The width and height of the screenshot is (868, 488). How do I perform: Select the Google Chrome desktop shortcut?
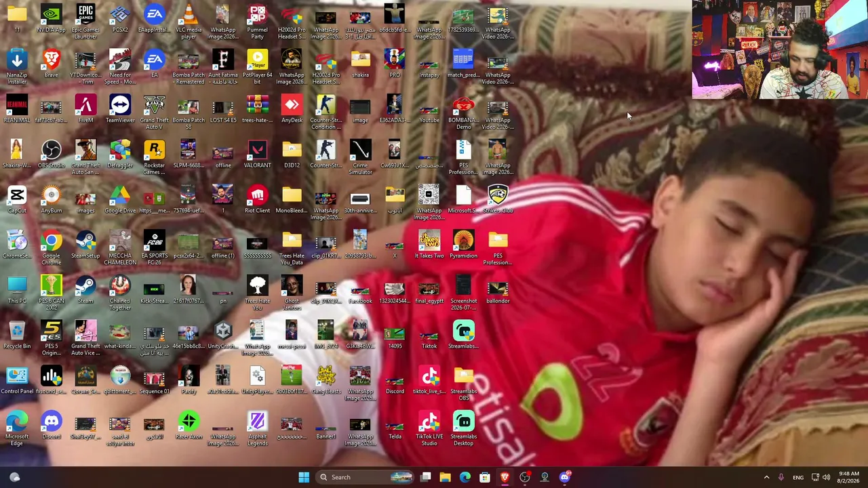click(51, 248)
